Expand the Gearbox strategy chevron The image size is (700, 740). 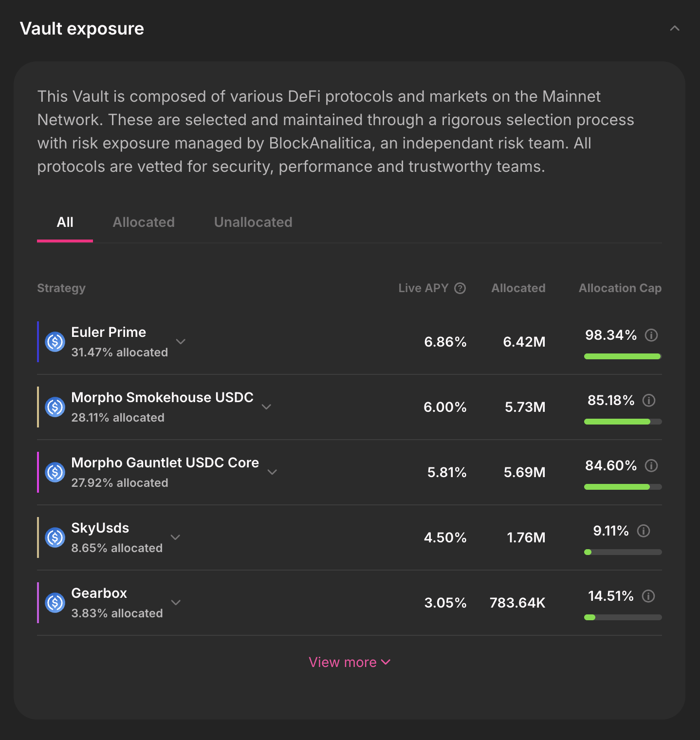point(176,603)
